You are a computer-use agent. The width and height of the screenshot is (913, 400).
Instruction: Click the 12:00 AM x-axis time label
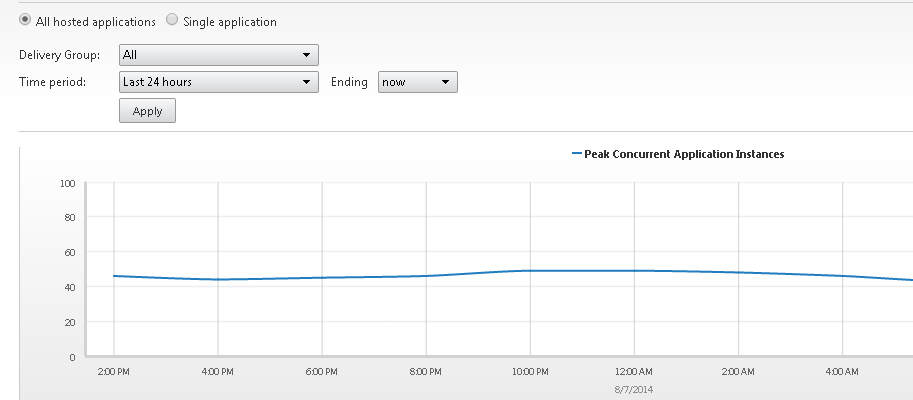tap(634, 373)
